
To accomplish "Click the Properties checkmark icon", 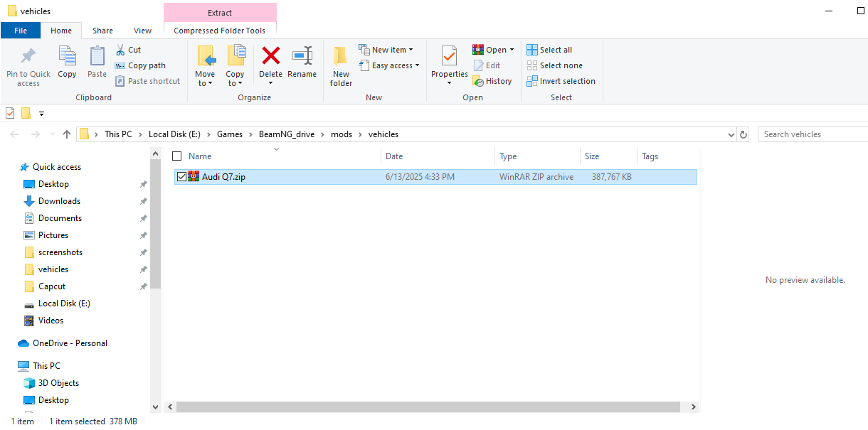I will pos(450,56).
